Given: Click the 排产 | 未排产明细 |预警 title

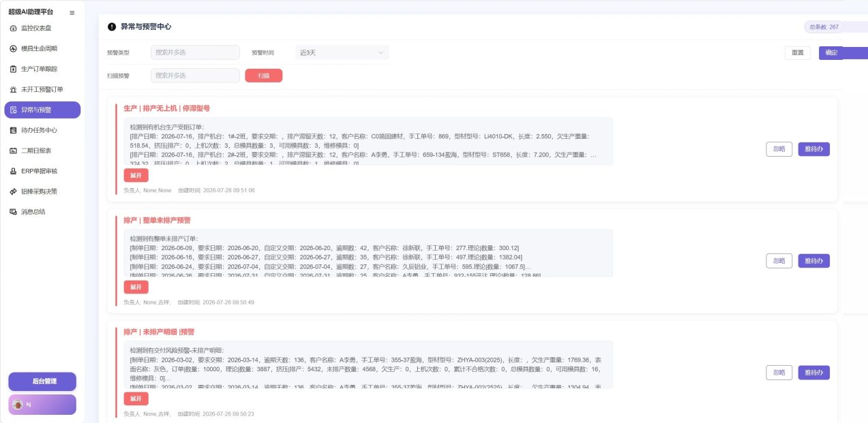Looking at the screenshot, I should pos(159,332).
